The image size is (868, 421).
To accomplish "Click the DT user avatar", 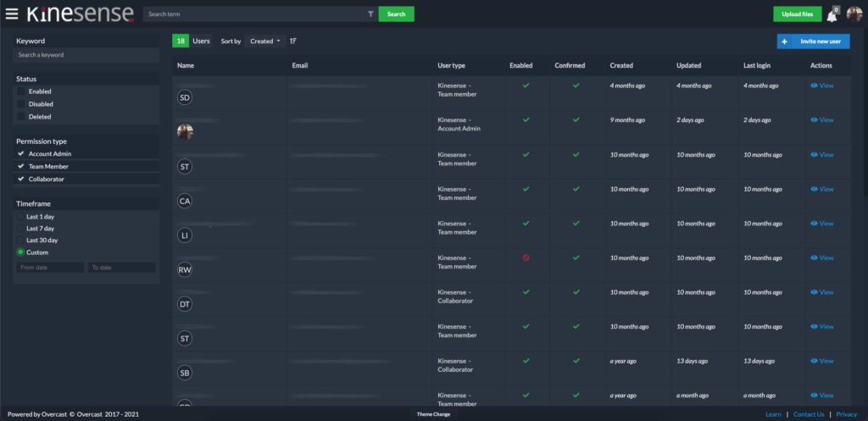I will pyautogui.click(x=185, y=304).
